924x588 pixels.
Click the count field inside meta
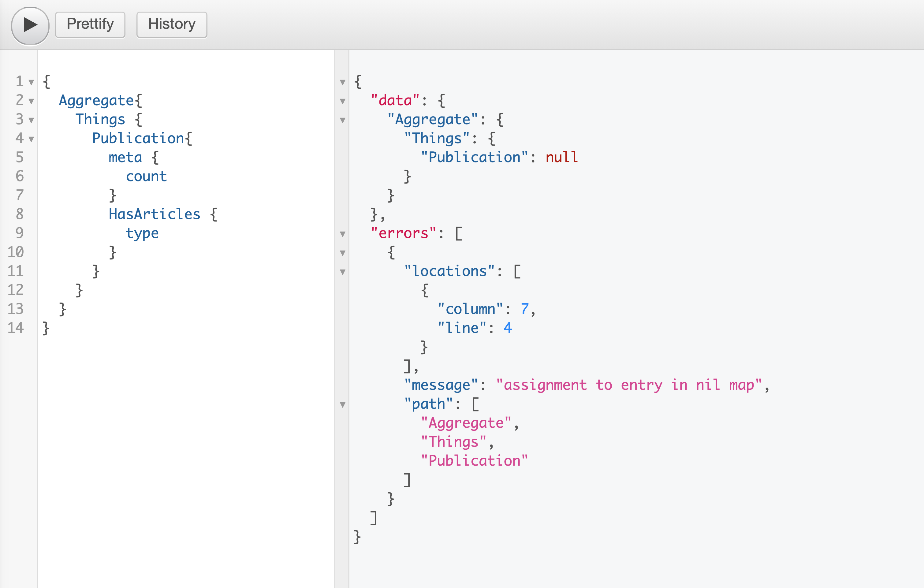146,176
